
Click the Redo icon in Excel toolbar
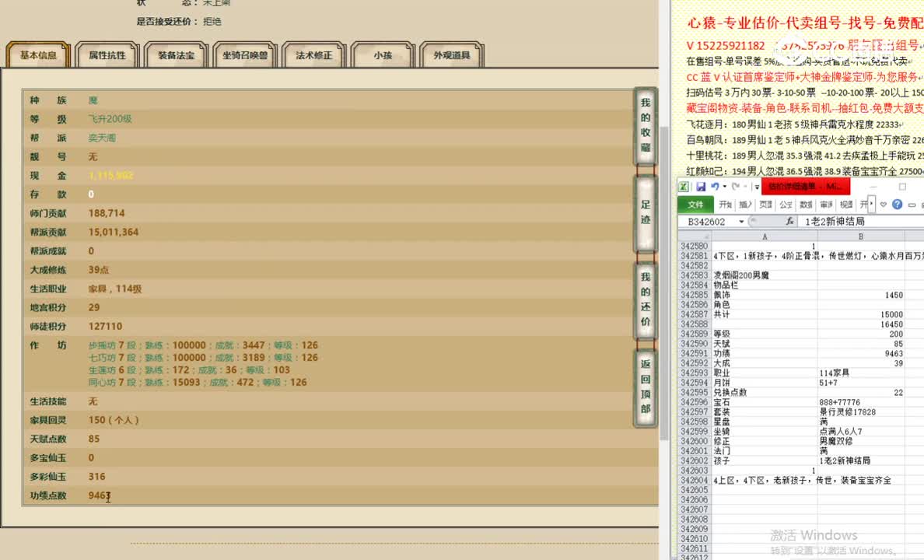(736, 187)
